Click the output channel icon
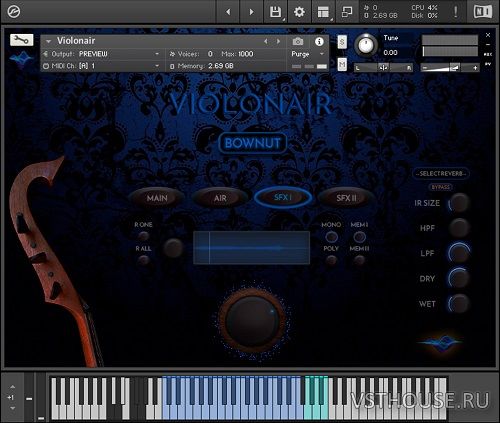Screen dimensions: 500x423 [46, 54]
